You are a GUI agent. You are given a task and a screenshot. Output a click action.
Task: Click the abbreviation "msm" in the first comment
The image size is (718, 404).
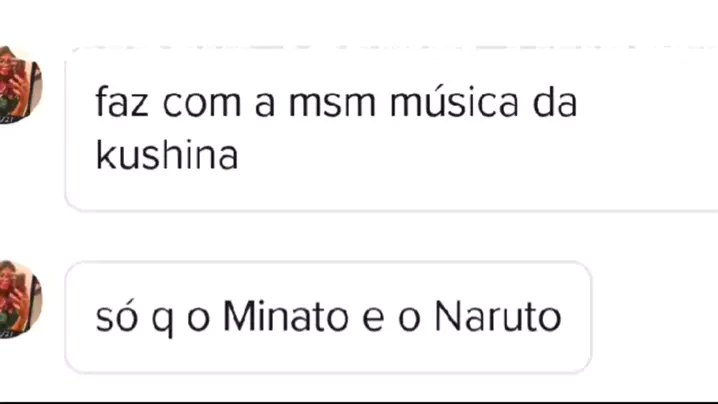click(x=332, y=104)
